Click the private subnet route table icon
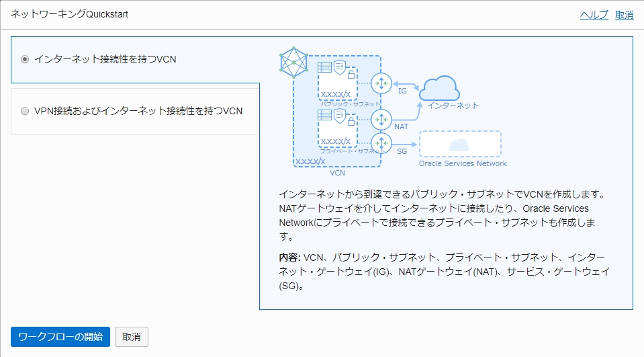 point(326,116)
